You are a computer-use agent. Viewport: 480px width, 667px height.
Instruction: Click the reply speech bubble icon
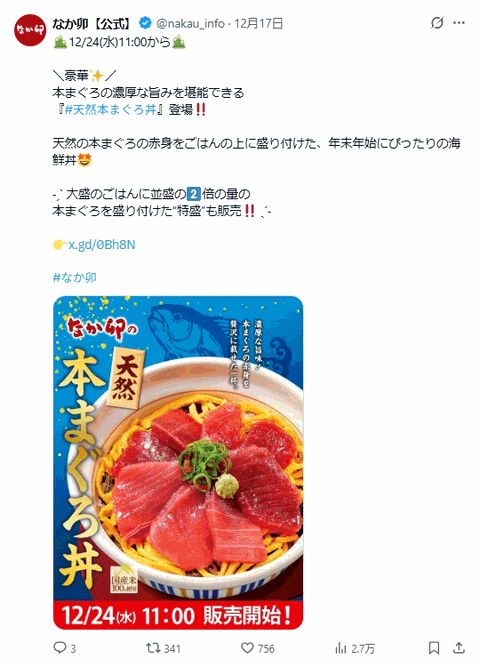click(x=59, y=648)
